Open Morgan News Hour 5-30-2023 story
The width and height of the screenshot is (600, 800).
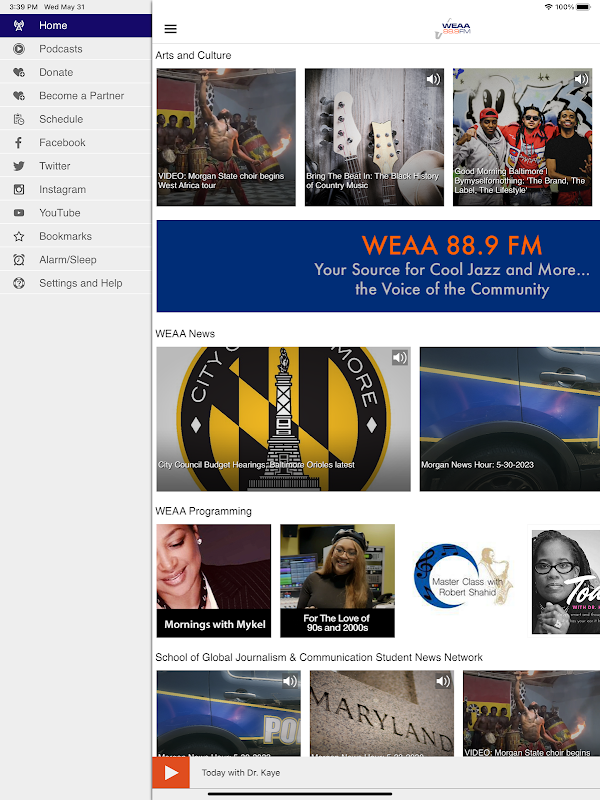pyautogui.click(x=510, y=419)
